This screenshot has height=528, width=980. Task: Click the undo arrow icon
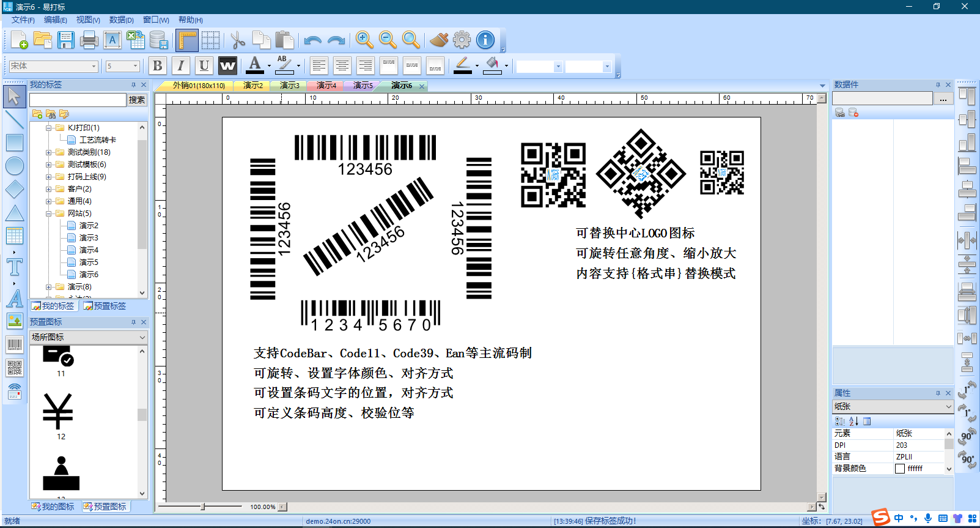(312, 40)
